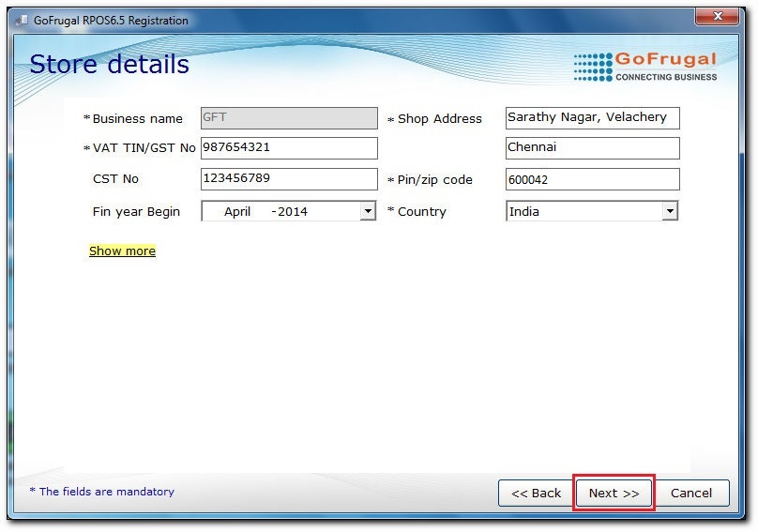Click the << Back button
The image size is (758, 532).
536,493
